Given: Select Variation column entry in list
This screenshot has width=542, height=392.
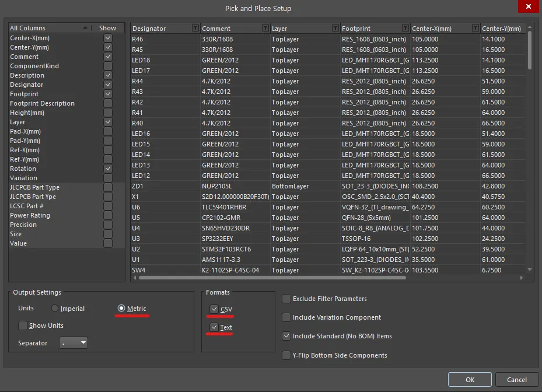Looking at the screenshot, I should (23, 178).
